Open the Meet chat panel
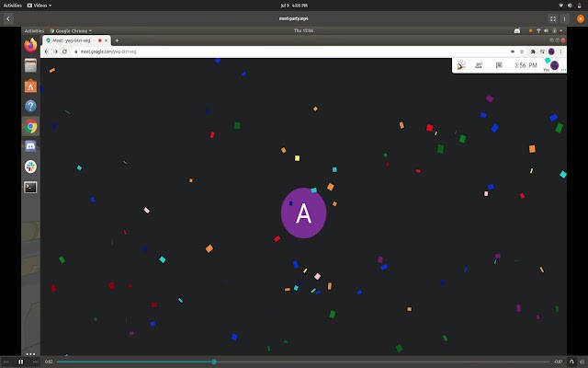The image size is (588, 368). [499, 64]
